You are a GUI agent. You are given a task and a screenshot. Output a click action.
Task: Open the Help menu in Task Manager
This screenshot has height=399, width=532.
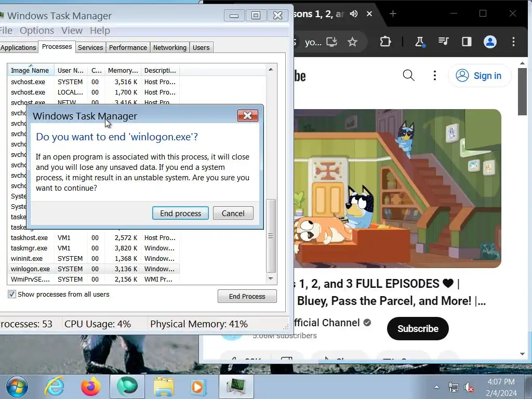[100, 31]
